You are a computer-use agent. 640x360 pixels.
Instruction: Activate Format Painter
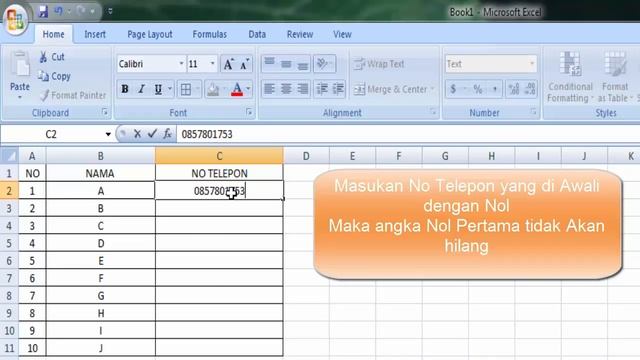tap(73, 95)
